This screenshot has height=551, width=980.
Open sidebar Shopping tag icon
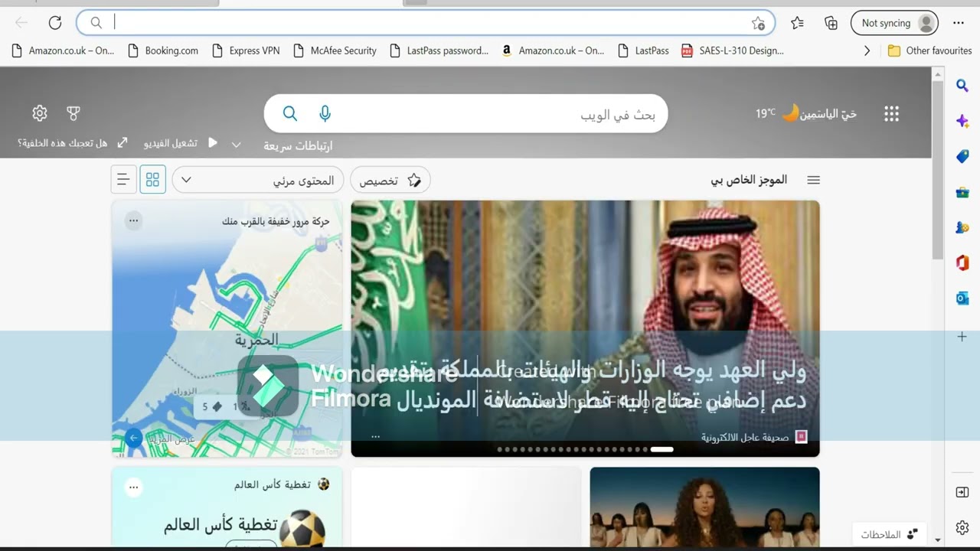click(x=962, y=157)
